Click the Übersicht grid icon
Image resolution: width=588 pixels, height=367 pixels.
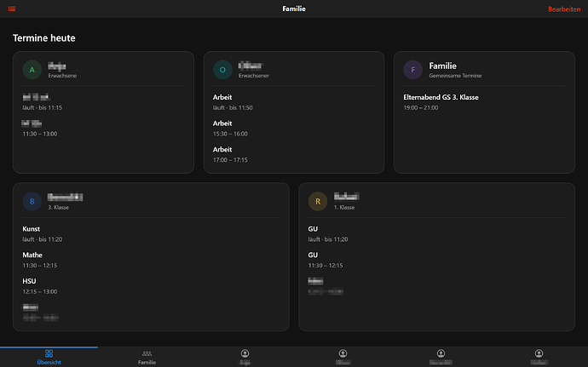(49, 353)
